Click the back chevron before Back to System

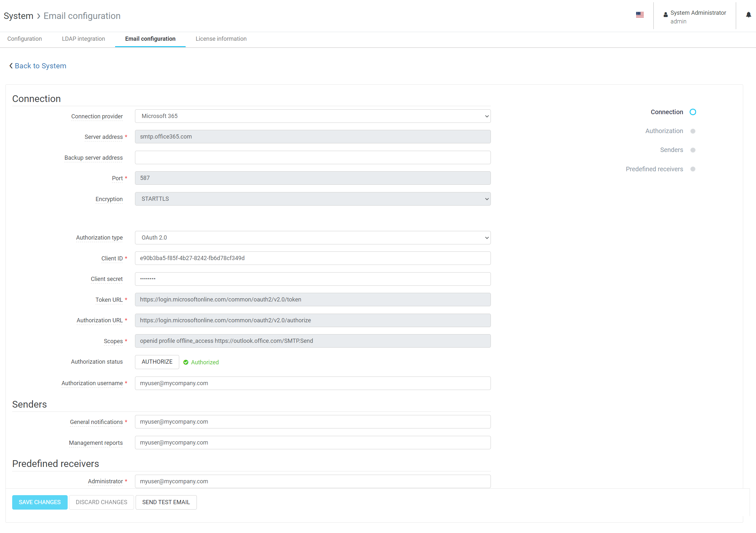(x=11, y=66)
